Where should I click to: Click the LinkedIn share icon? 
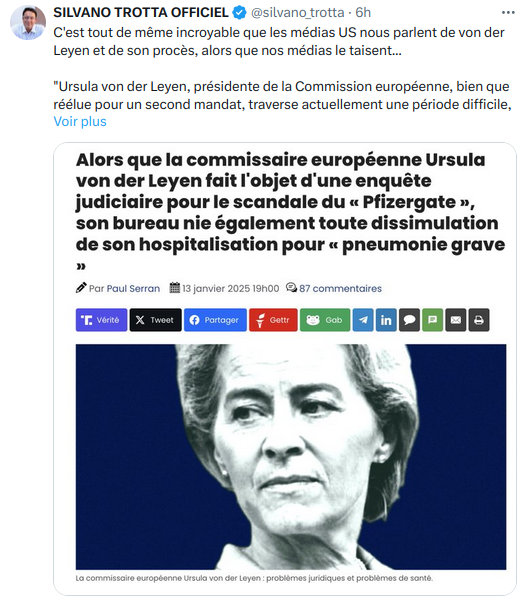386,320
